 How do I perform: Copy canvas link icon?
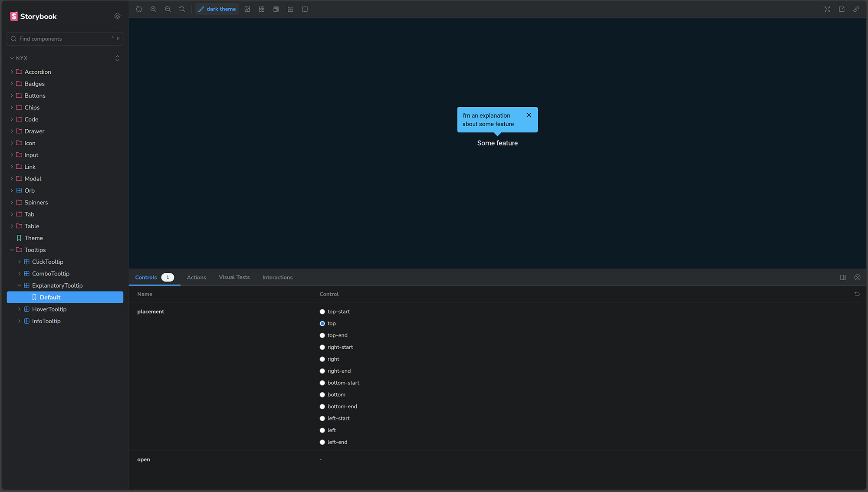[x=856, y=9]
